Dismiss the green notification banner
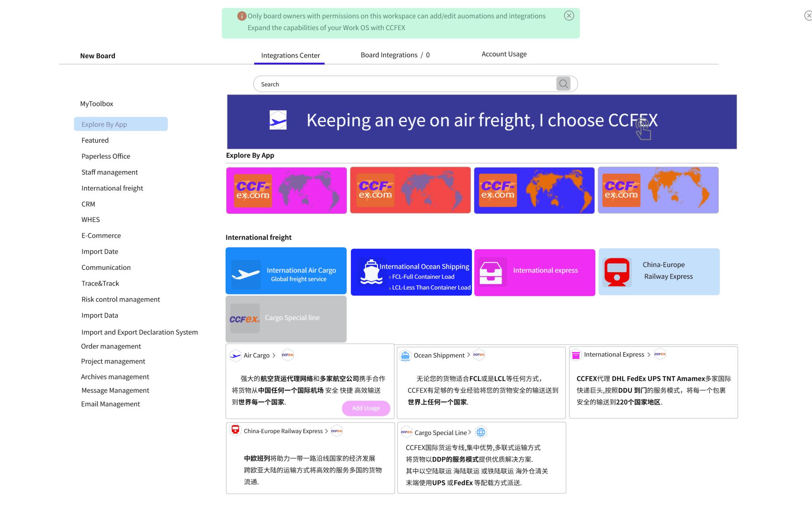This screenshot has width=812, height=508. point(569,15)
